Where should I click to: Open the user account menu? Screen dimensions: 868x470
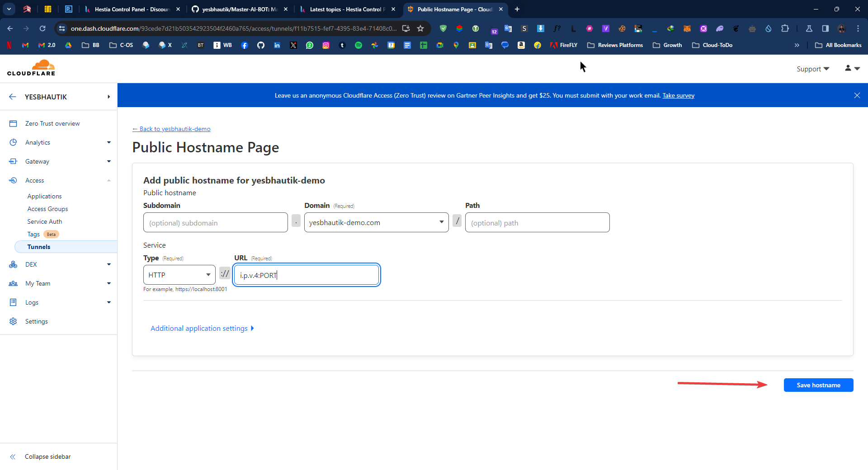pyautogui.click(x=852, y=68)
